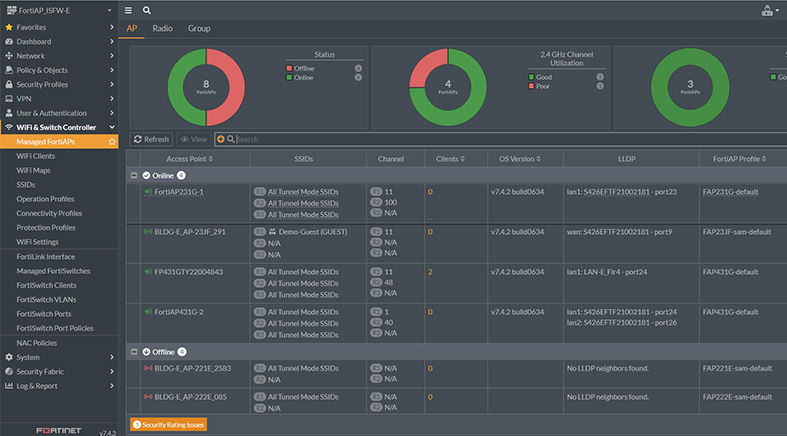Screen dimensions: 787x436
Task: Expand the Favorites menu chevron
Action: (111, 27)
